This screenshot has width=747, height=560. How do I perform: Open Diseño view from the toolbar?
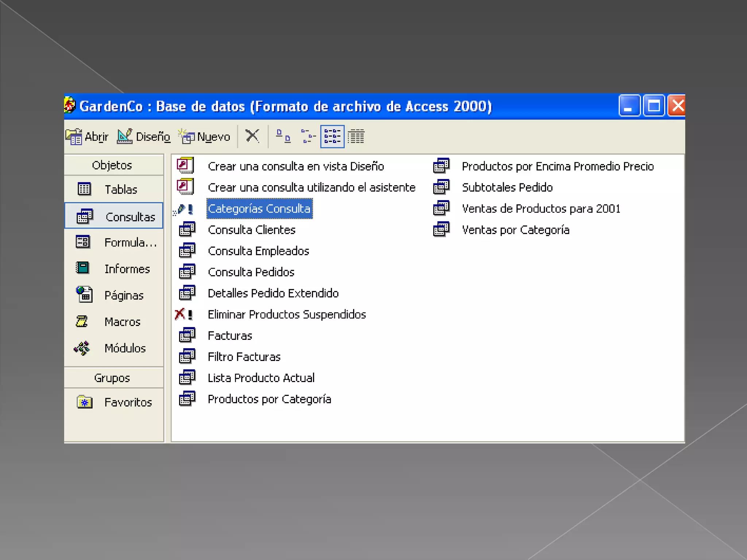click(x=144, y=137)
